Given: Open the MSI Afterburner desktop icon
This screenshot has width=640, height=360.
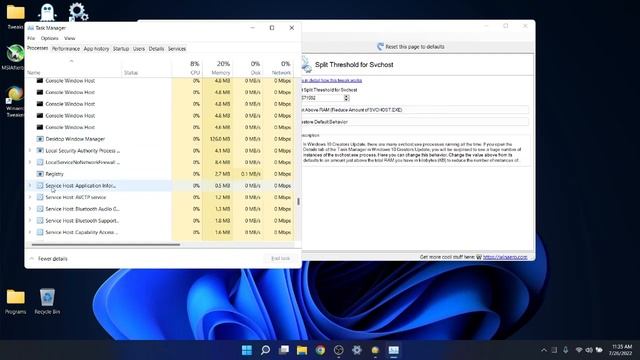Looking at the screenshot, I should (15, 57).
